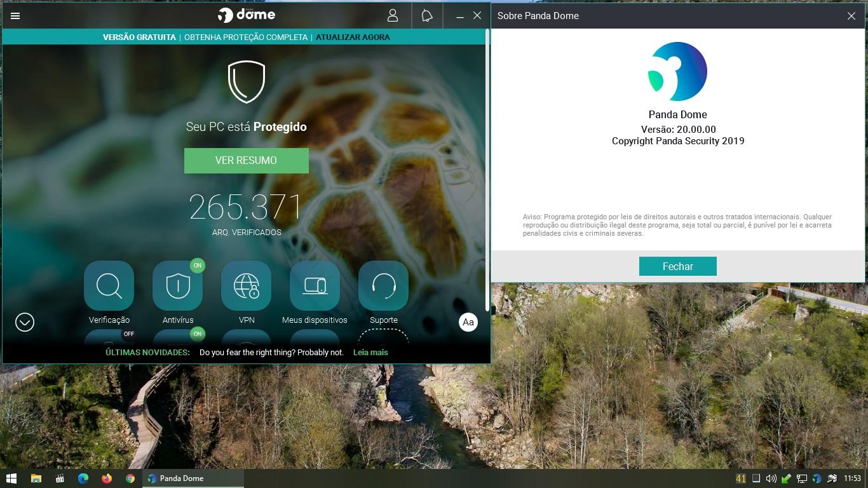868x488 pixels.
Task: Open the Verificação scan tile
Action: tap(109, 286)
